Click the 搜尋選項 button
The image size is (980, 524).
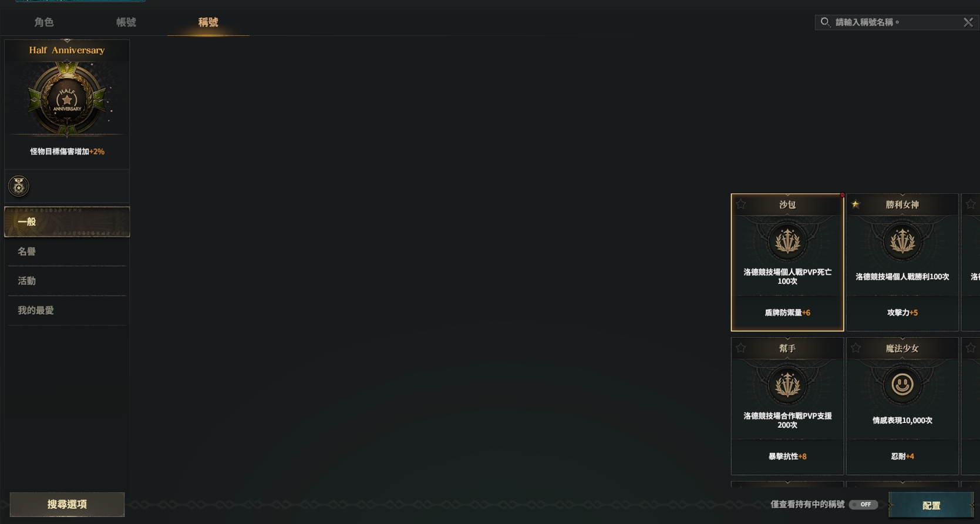tap(67, 505)
